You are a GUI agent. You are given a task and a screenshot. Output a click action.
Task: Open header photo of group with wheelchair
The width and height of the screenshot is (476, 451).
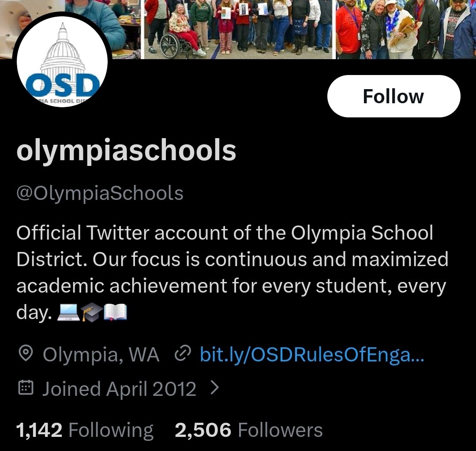point(238,30)
